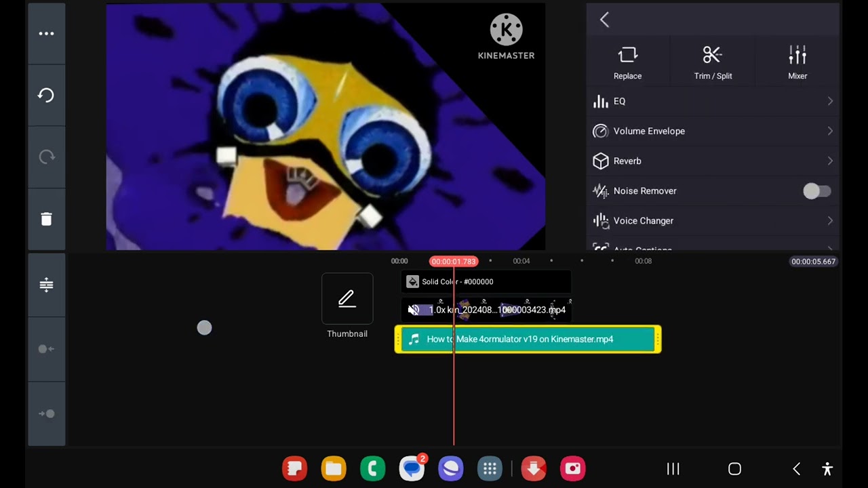Click the muted speaker icon on video clip
Screen dimensions: 868x488
pyautogui.click(x=413, y=310)
